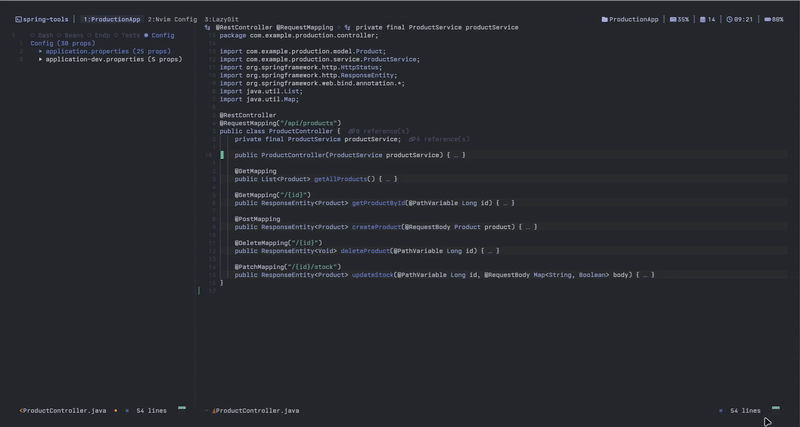Click the green position indicator in right statusline
The image size is (800, 427).
pyautogui.click(x=776, y=408)
